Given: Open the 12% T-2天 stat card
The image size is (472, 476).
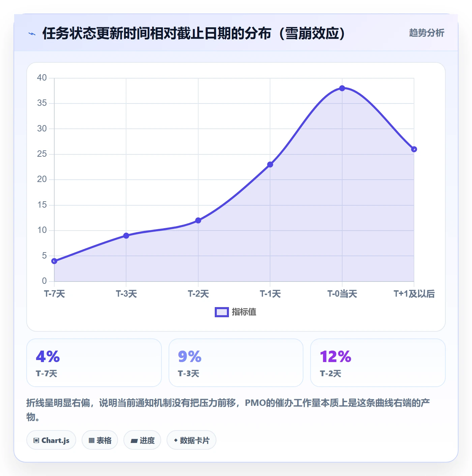Looking at the screenshot, I should click(378, 363).
